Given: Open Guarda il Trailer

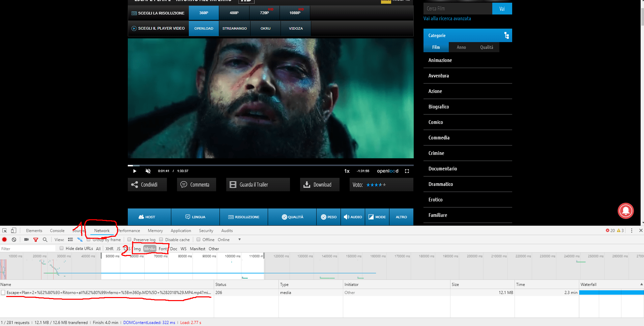Looking at the screenshot, I should [x=258, y=185].
